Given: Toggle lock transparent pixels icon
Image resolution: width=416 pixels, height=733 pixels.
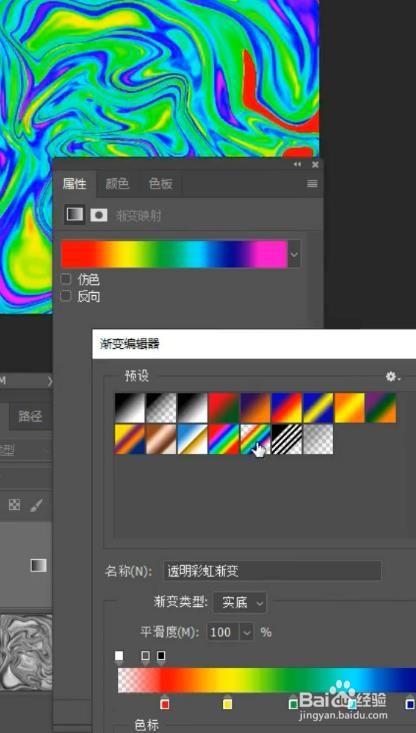Looking at the screenshot, I should pos(15,504).
